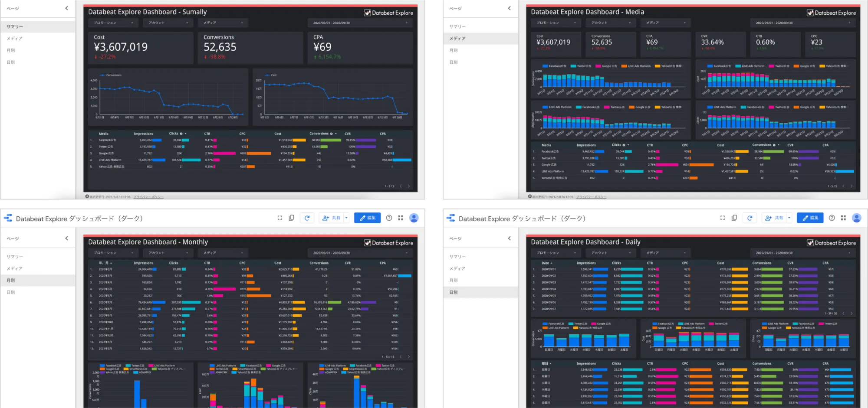Select サマリー page in Daily window sidebar
This screenshot has width=868, height=408.
click(x=480, y=257)
